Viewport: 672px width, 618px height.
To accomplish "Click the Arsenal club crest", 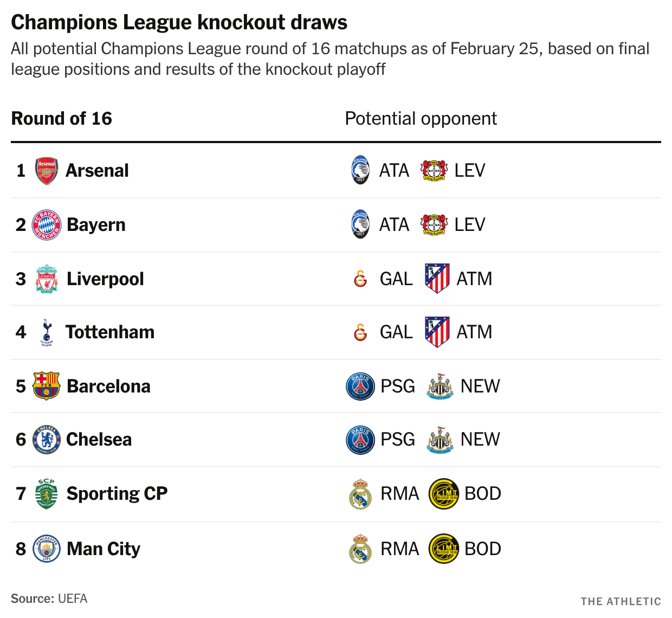I will 47,171.
